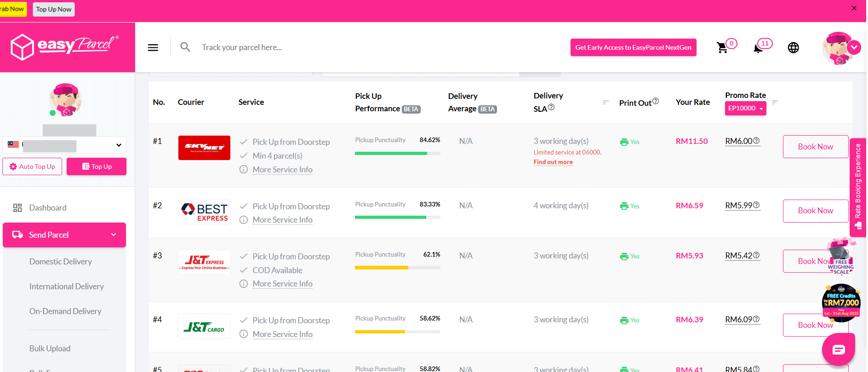Image resolution: width=868 pixels, height=372 pixels.
Task: Book Now for Skynet row #1
Action: point(816,147)
